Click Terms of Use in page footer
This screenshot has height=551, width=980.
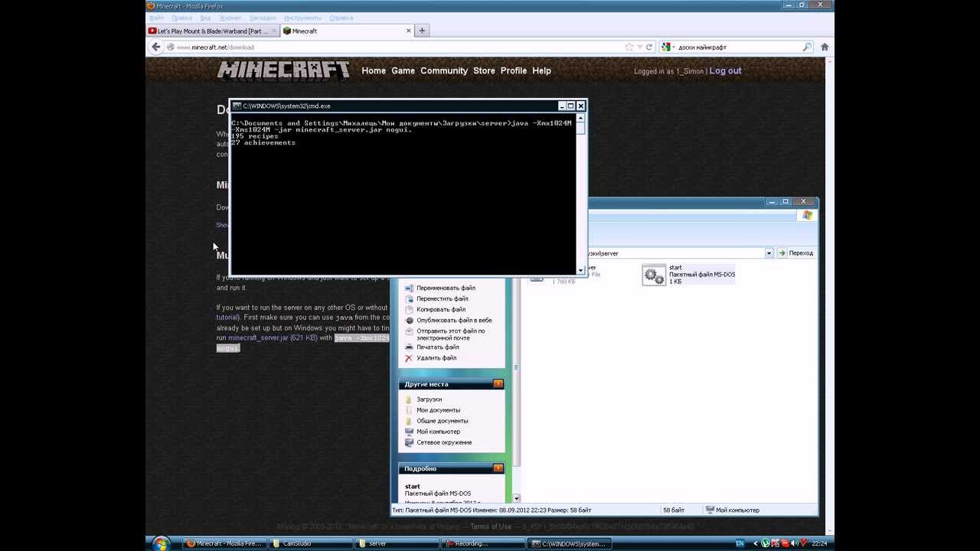tap(491, 527)
